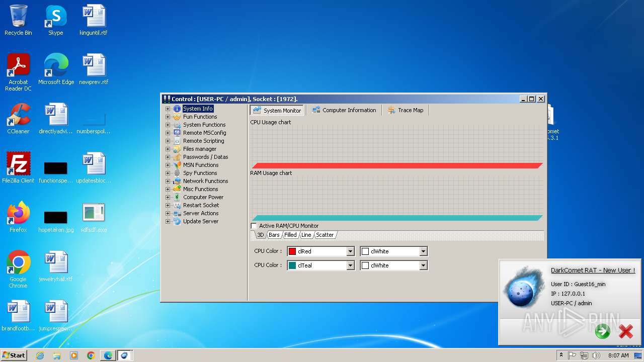This screenshot has height=362, width=644.
Task: Open the Computer Power battery icon
Action: (x=177, y=197)
